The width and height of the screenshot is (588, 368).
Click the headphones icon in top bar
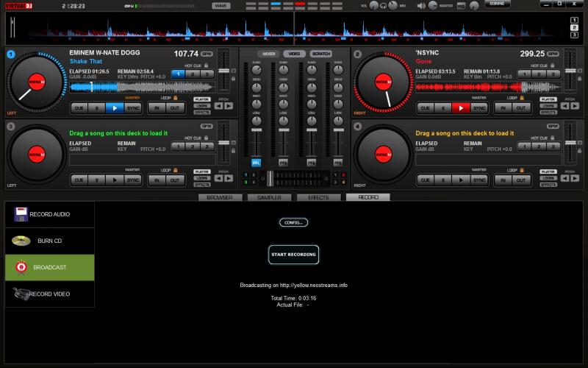(x=383, y=6)
